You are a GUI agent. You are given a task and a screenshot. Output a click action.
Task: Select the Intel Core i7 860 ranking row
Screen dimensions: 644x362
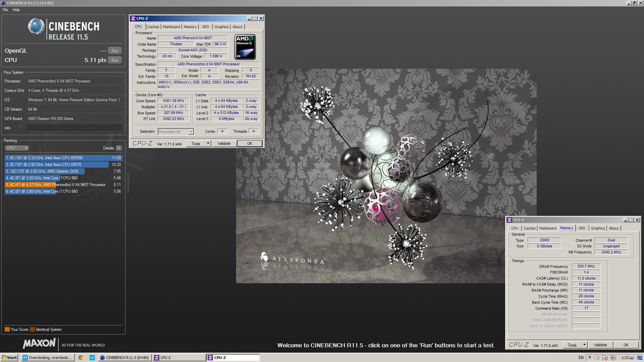[x=63, y=191]
